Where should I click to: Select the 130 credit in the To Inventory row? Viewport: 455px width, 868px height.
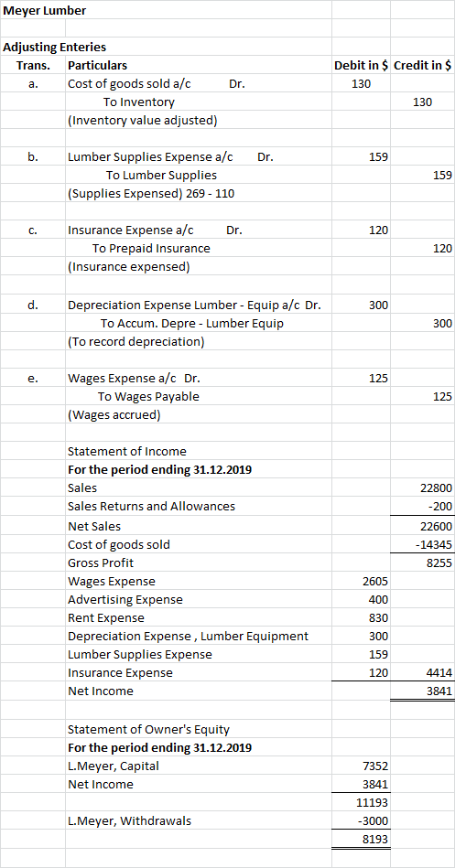(422, 102)
